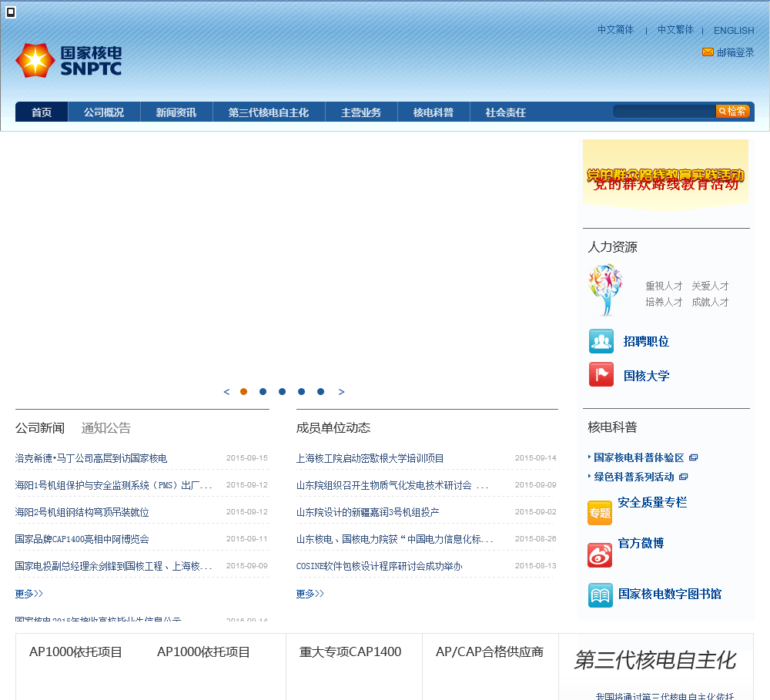Select the second carousel dot
Viewport: 770px width, 700px height.
[x=263, y=391]
